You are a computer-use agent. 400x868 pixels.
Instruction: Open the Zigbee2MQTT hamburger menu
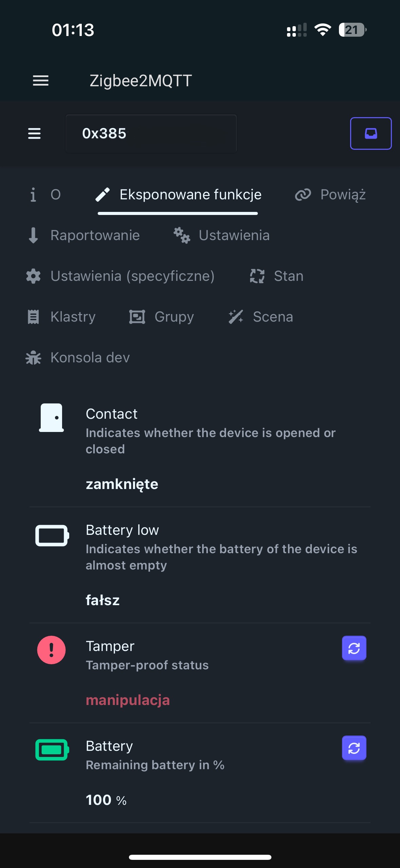click(x=41, y=81)
